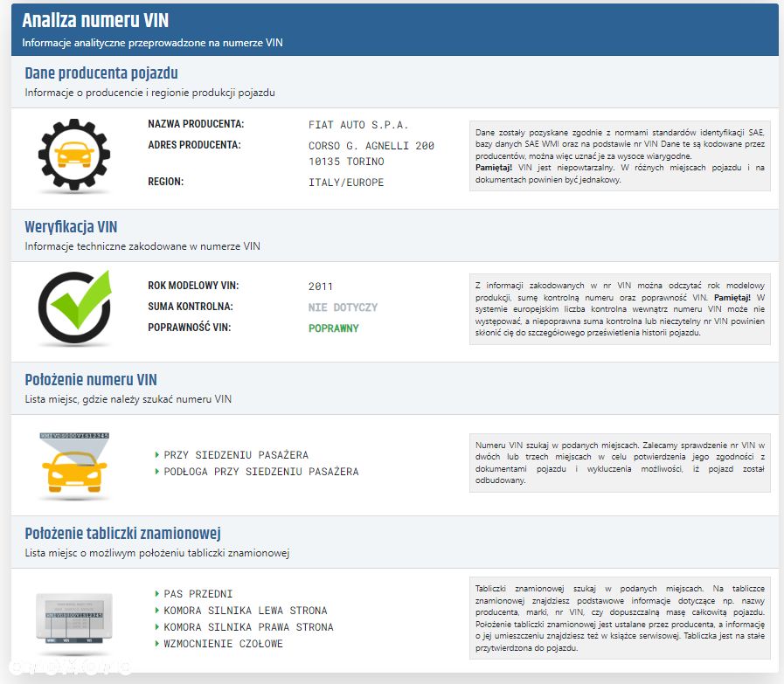This screenshot has height=684, width=784.
Task: Click the 'NAZWA PRODUCENTA:' label
Action: click(196, 124)
